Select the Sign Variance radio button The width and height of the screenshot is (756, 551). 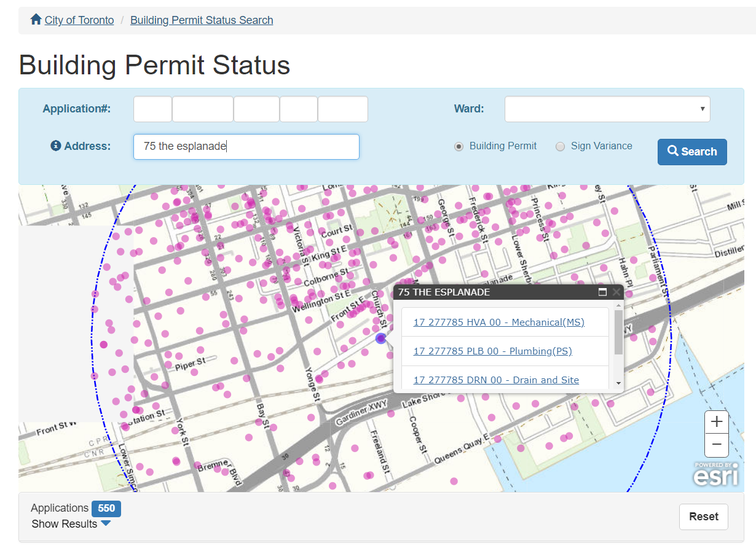pyautogui.click(x=560, y=147)
